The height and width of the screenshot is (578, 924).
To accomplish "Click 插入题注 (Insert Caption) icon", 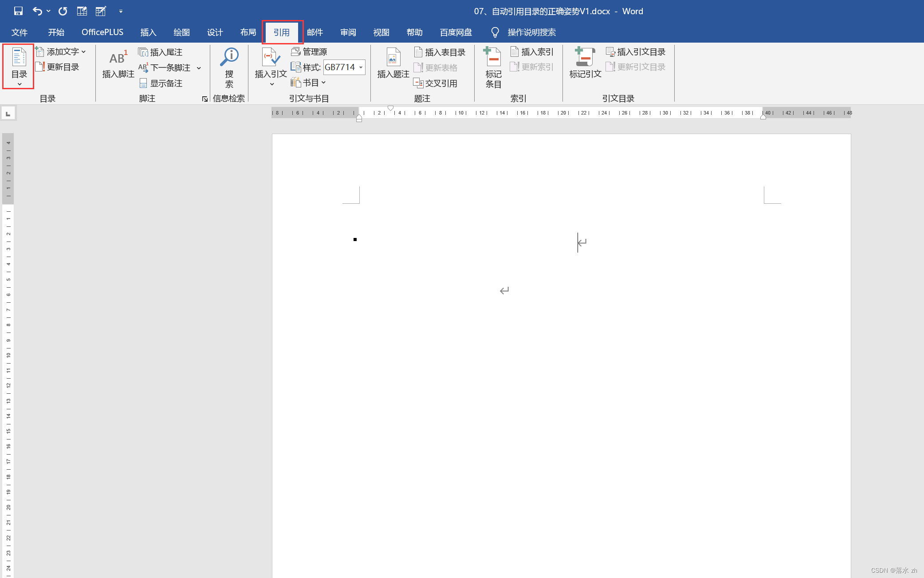I will click(x=393, y=57).
